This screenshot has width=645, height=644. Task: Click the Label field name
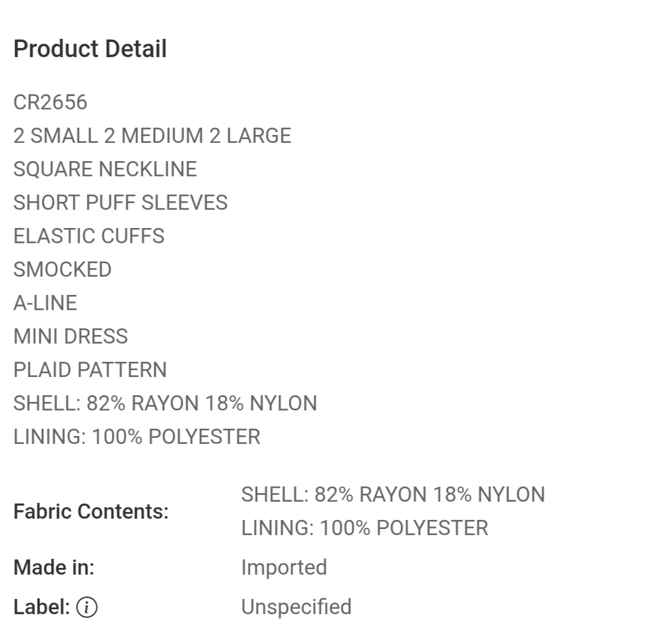(41, 608)
